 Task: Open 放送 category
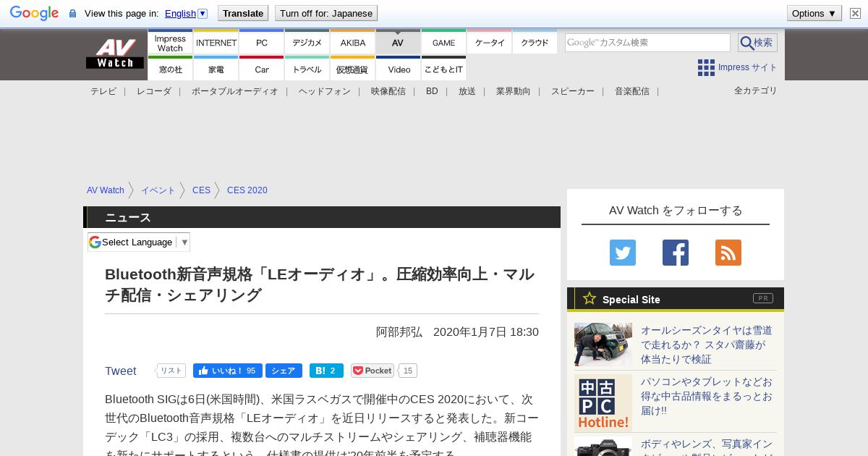pos(467,91)
